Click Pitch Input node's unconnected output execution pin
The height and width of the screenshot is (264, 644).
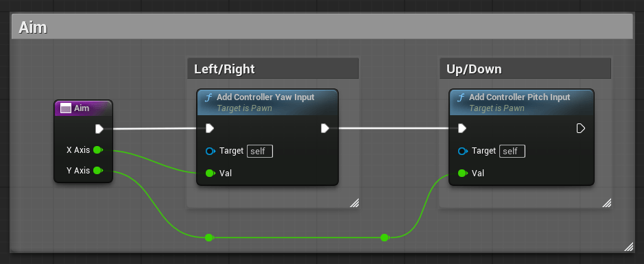coord(580,128)
